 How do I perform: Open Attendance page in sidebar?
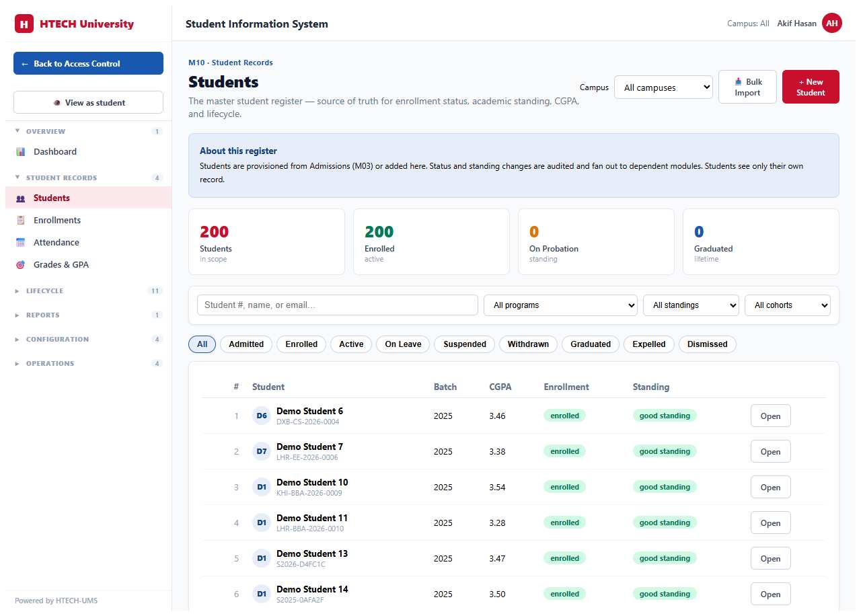[x=88, y=243]
